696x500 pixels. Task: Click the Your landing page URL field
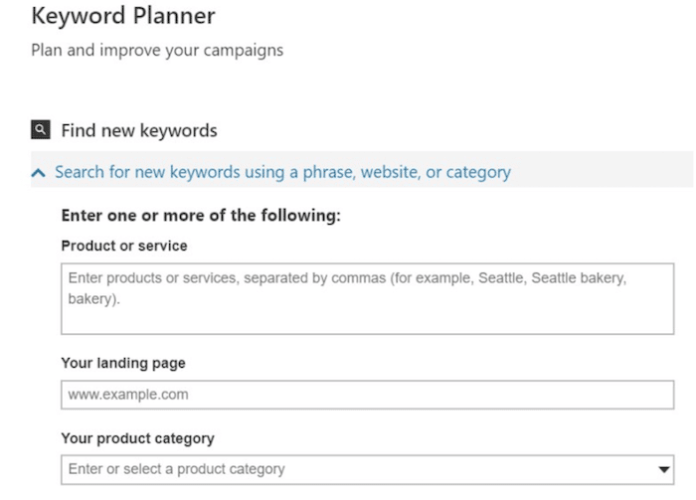pos(367,394)
